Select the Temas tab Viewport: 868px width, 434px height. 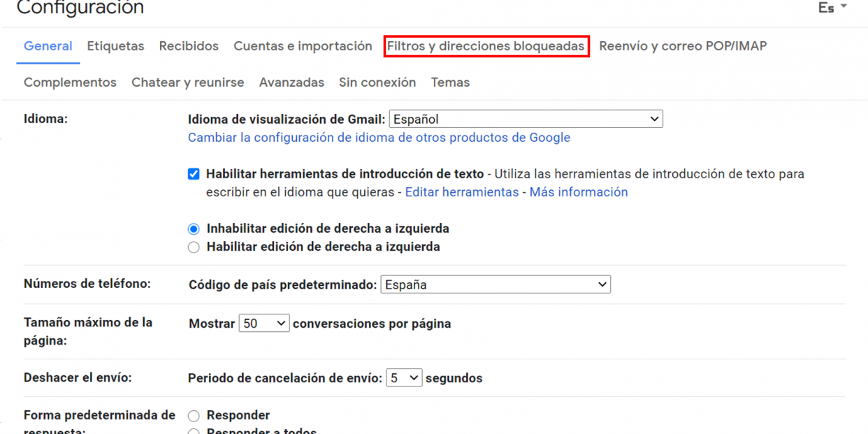click(x=450, y=82)
